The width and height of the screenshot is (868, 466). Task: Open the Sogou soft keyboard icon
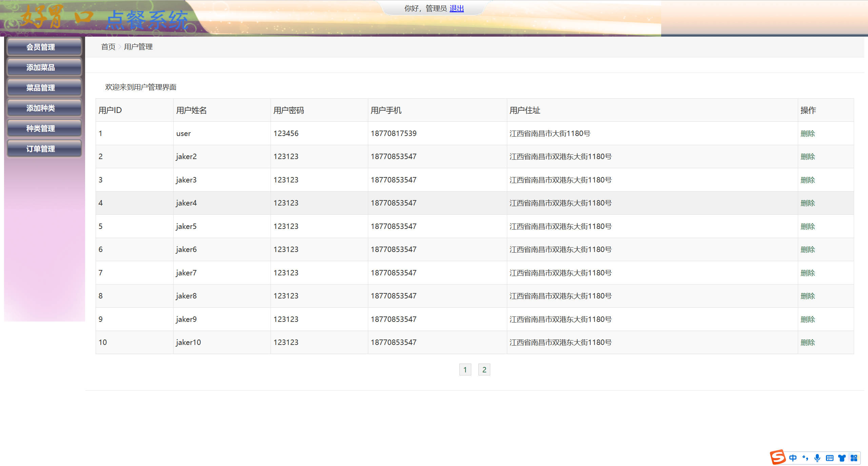coord(830,458)
